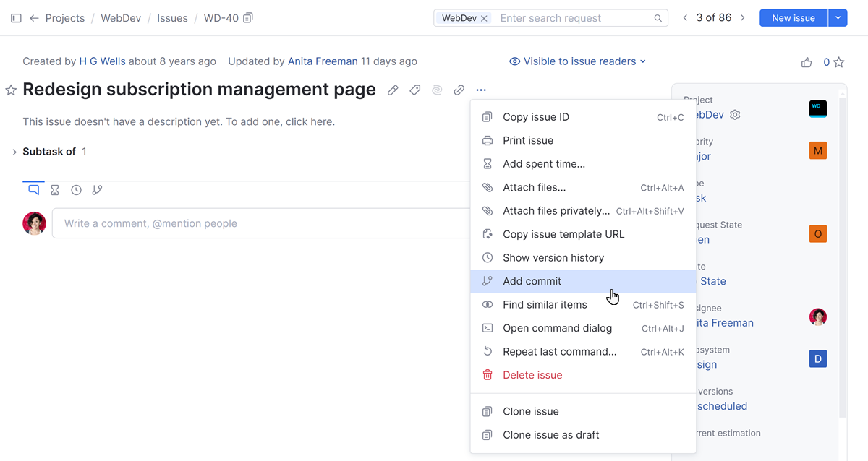
Task: Copy the WD-40 issue ID icon
Action: coord(247,17)
